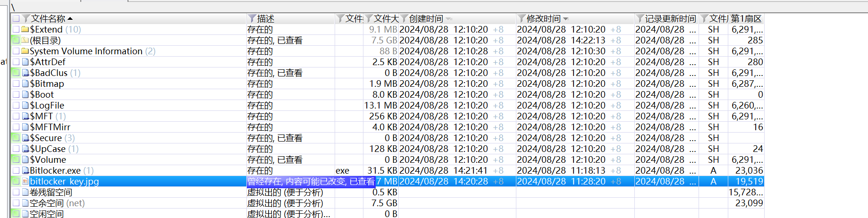Click the filter funnel icon for 描述 column
This screenshot has height=218, width=868.
(252, 18)
